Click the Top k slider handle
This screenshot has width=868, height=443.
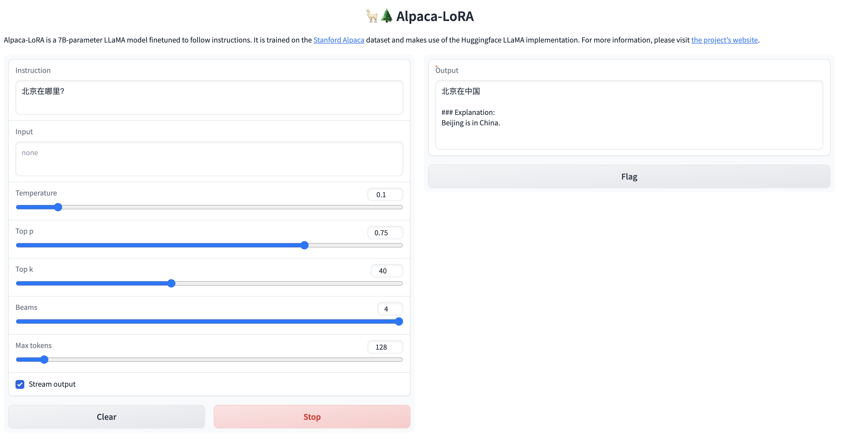(x=172, y=283)
